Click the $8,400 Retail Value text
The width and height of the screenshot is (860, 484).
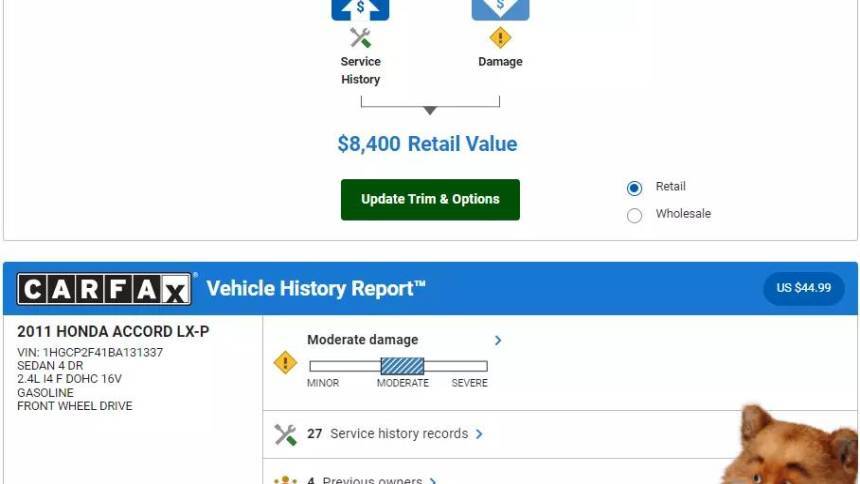pos(427,144)
